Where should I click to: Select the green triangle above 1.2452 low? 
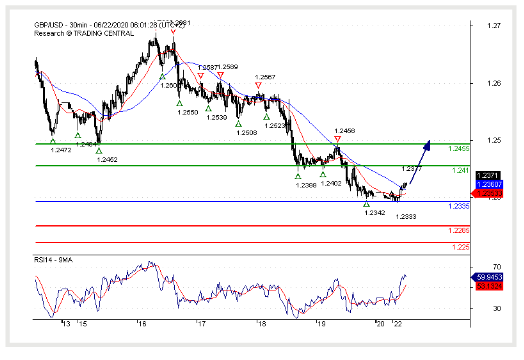coord(99,151)
